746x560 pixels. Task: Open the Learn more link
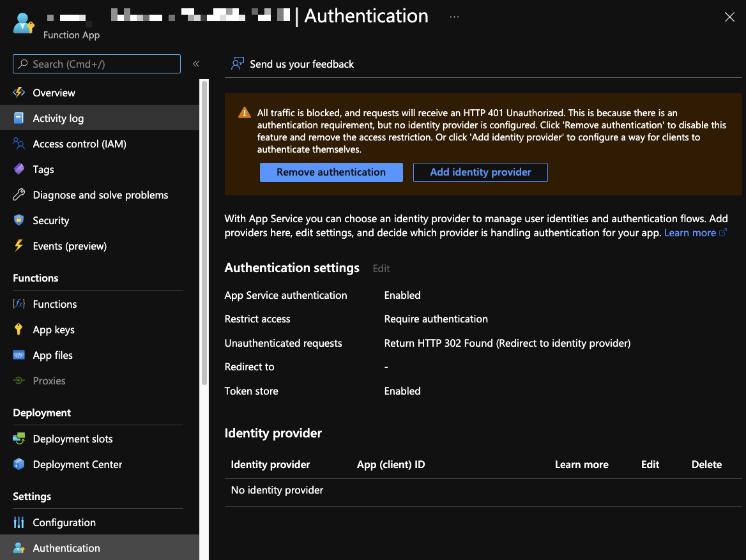[x=690, y=232]
